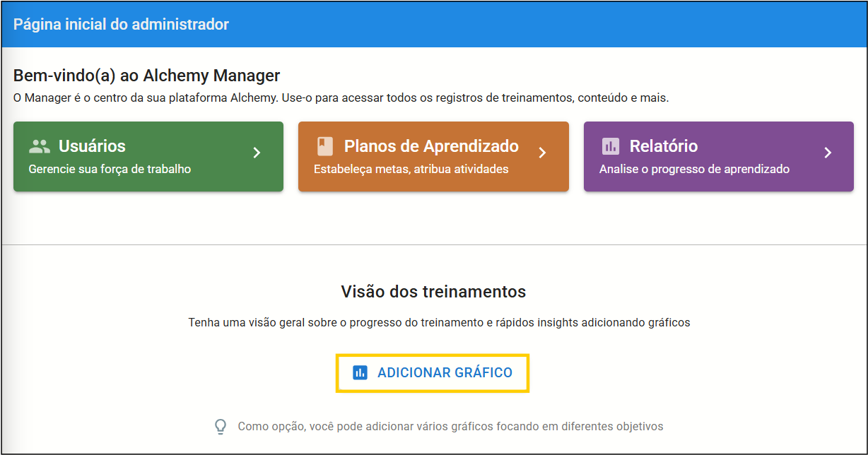Click 'Gerencie sua força de trabalho' subtitle
The height and width of the screenshot is (455, 868).
(110, 169)
